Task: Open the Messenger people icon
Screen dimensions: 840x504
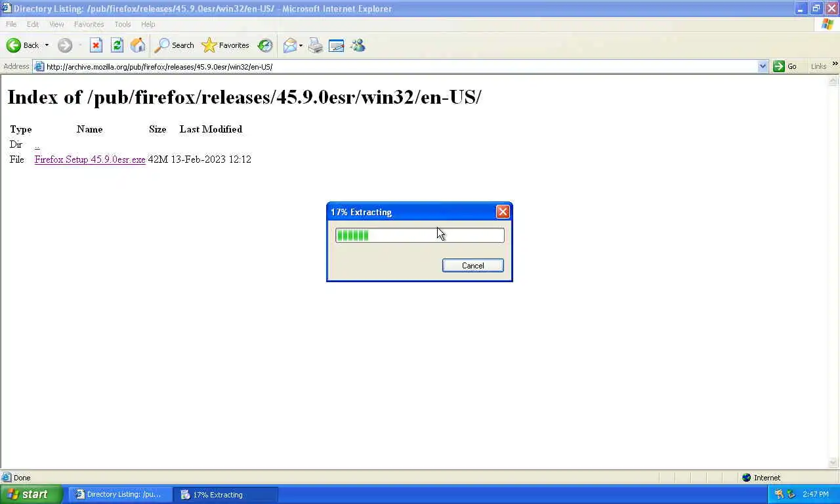Action: [358, 45]
